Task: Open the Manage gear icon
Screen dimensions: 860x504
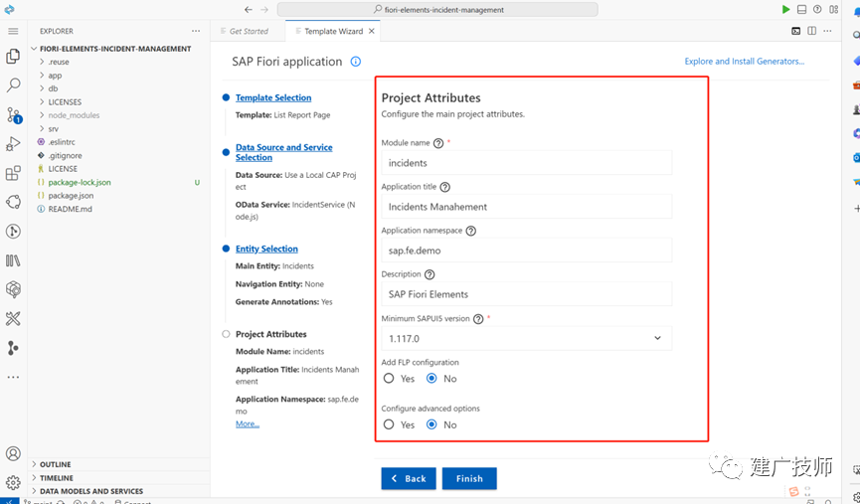Action: [13, 482]
